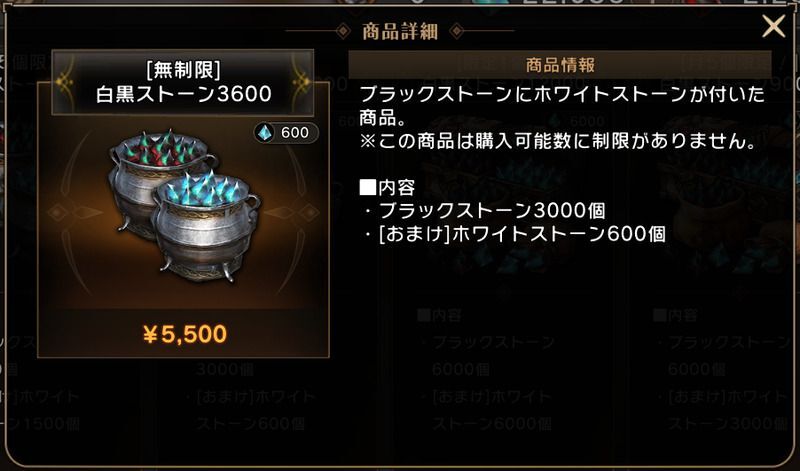Select the dimmed ストーン3000個 background listing
Viewport: 800px width, 471px height.
728,424
